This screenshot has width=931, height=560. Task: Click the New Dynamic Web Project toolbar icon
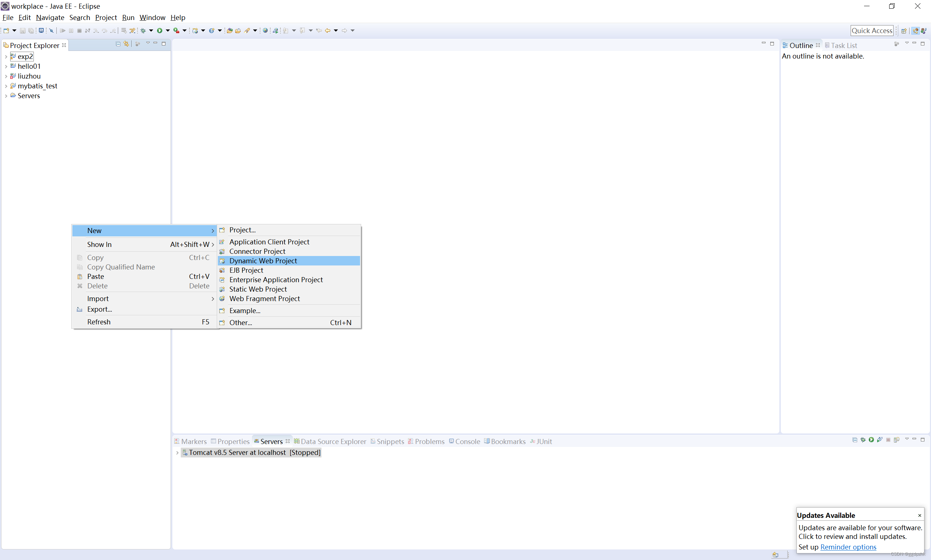(195, 31)
